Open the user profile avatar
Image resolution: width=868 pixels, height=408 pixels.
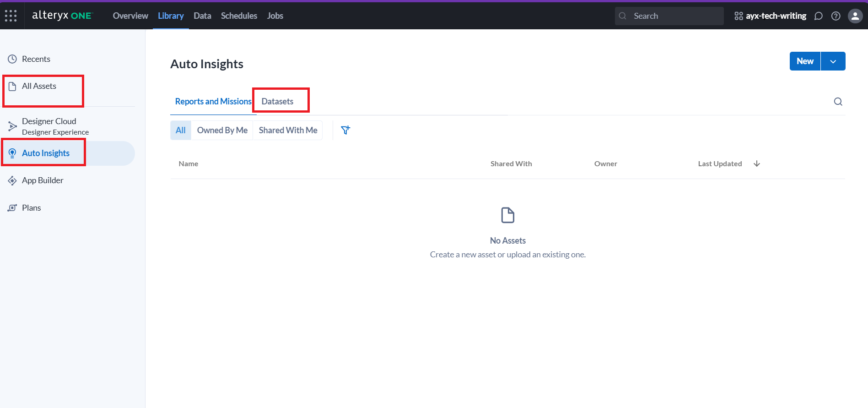[855, 16]
